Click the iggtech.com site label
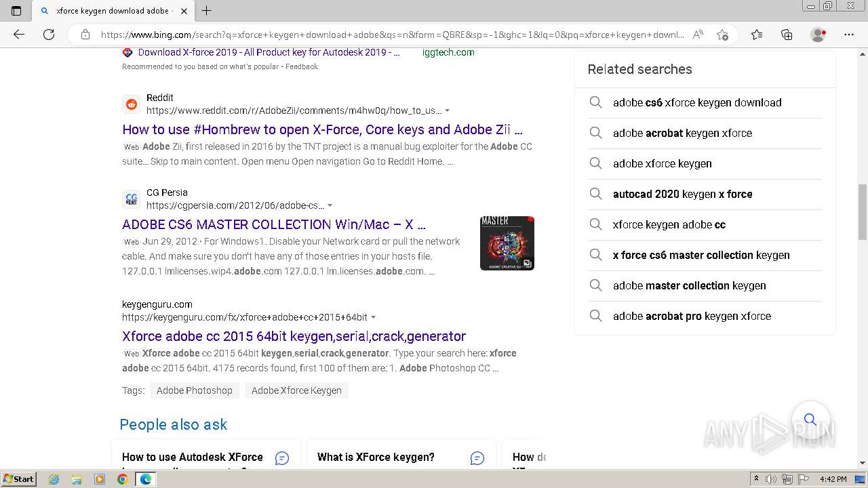Image resolution: width=868 pixels, height=488 pixels. tap(448, 52)
